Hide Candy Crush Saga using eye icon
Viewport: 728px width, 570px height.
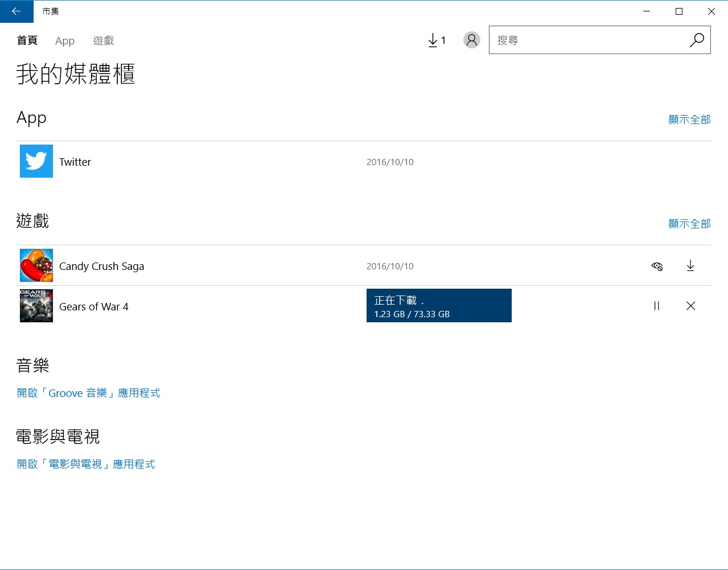[x=657, y=266]
